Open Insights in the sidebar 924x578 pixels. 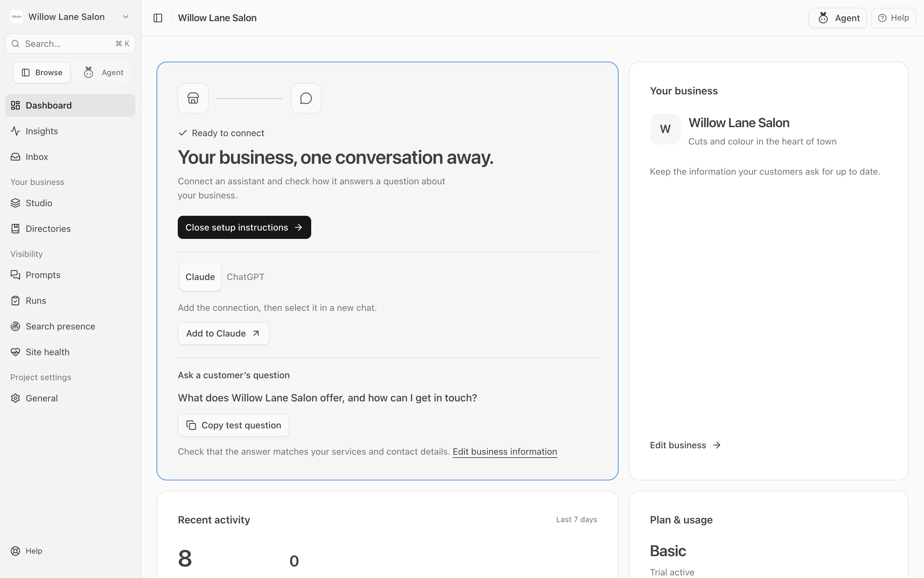point(70,131)
